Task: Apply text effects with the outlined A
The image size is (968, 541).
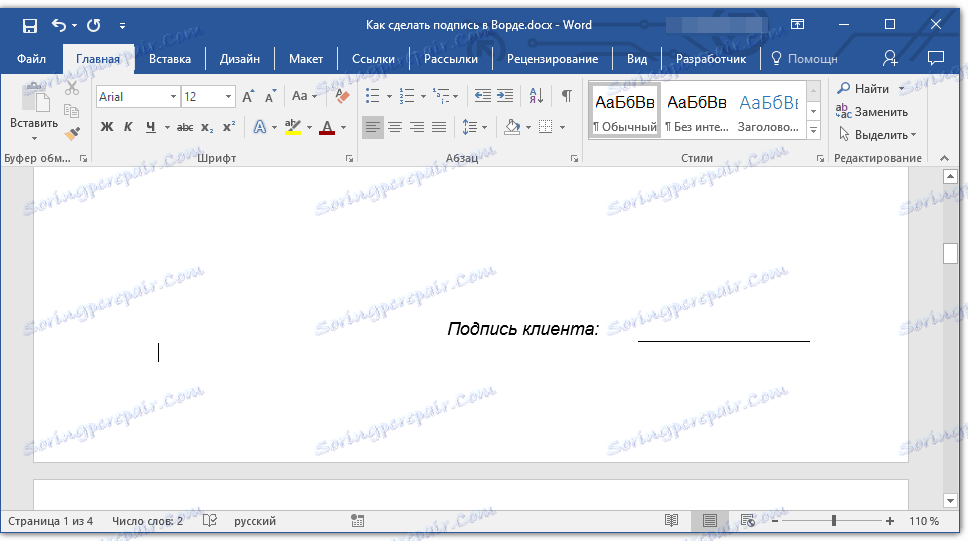Action: [260, 127]
